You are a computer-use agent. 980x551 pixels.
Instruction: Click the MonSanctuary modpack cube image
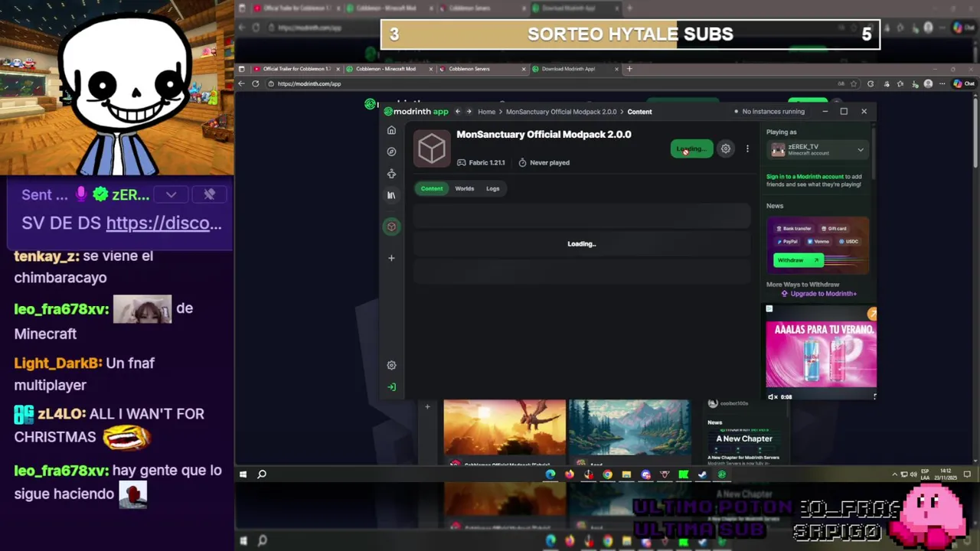coord(432,148)
